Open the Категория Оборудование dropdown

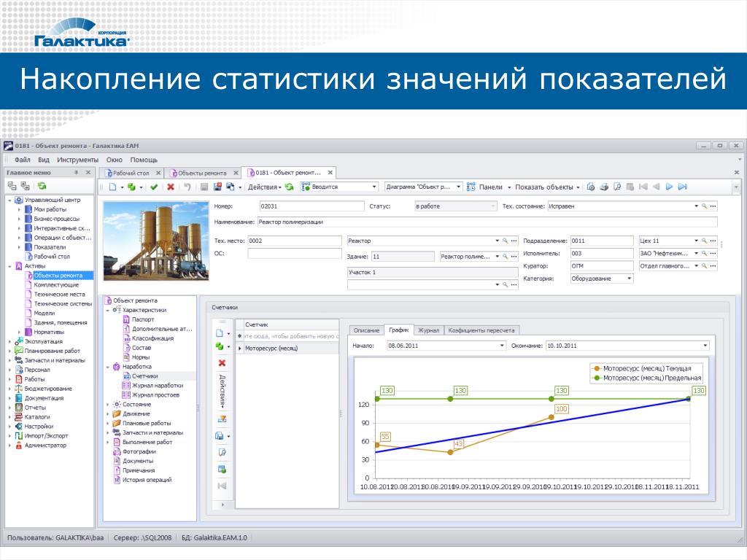(630, 279)
